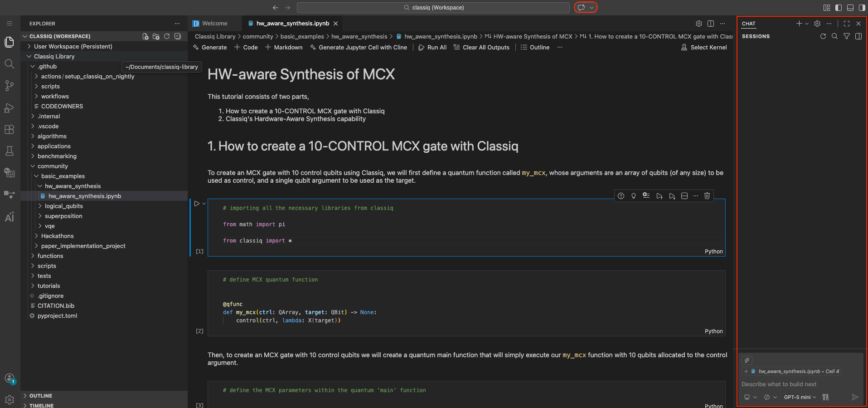Screen dimensions: 868x408
Task: Open the Source Control view
Action: click(x=10, y=86)
